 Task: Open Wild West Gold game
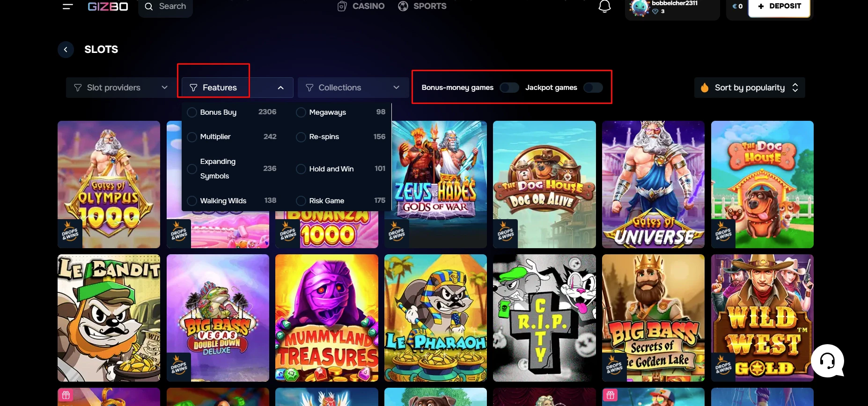tap(762, 318)
